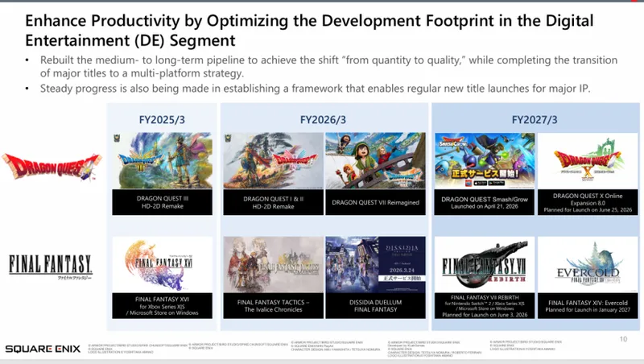Click the FY2027/3 column heading
Image resolution: width=644 pixels, height=364 pixels.
click(535, 119)
